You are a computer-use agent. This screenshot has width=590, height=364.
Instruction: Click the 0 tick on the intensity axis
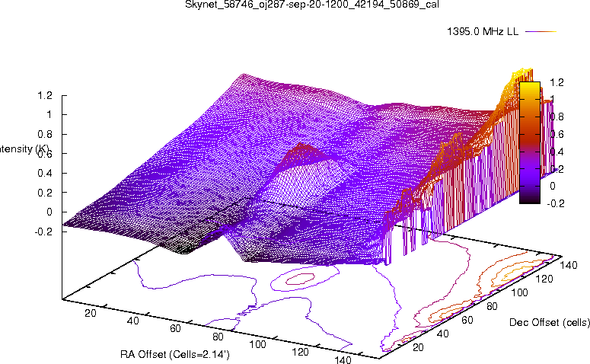49,212
